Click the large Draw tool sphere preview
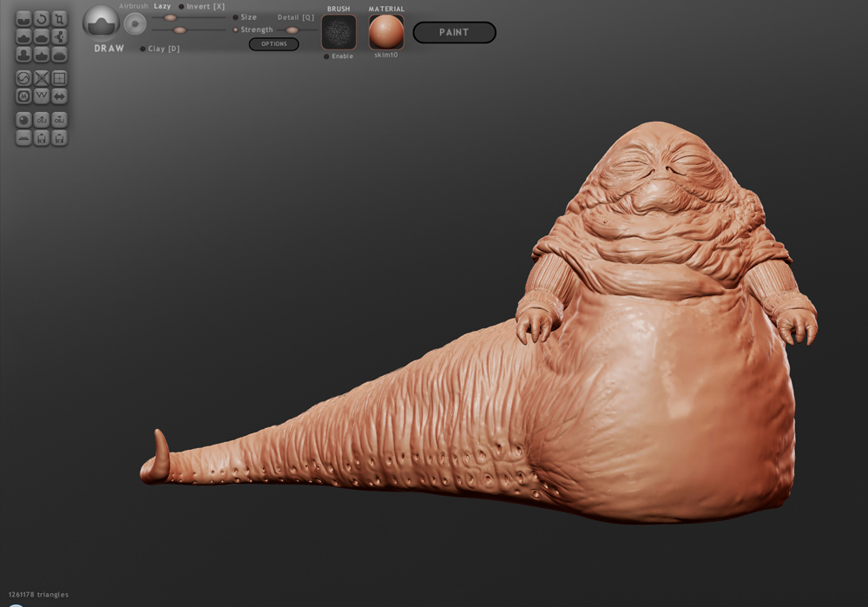Image resolution: width=868 pixels, height=607 pixels. point(102,23)
